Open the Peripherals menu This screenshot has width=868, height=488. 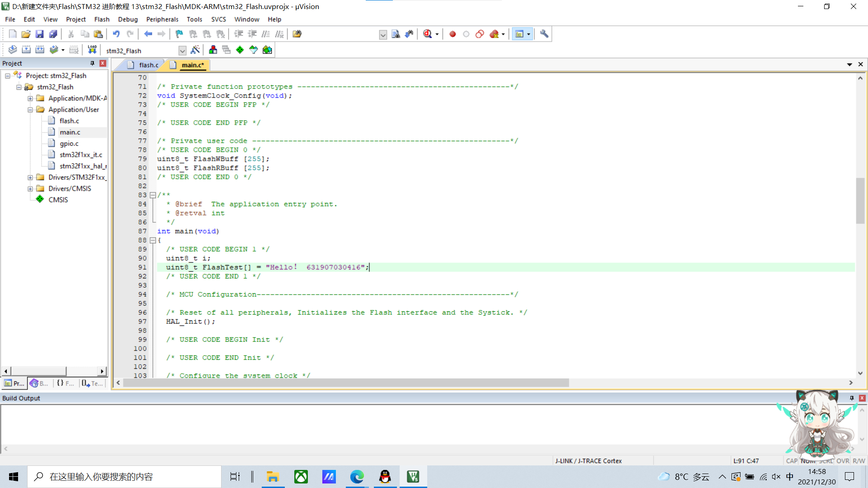click(162, 19)
